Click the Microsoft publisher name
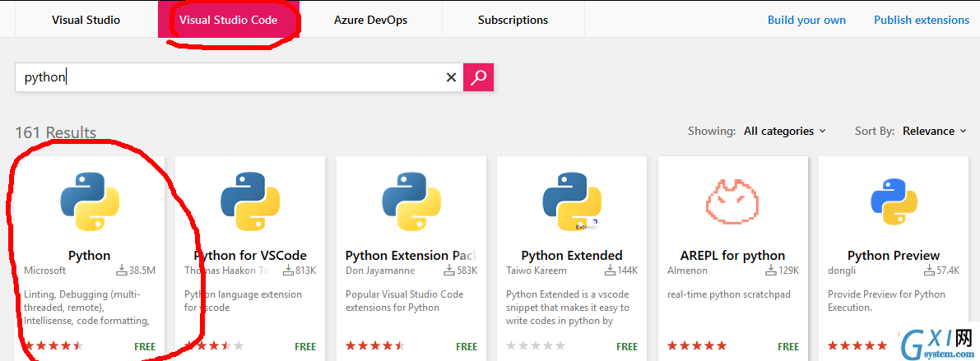This screenshot has width=980, height=361. [x=45, y=271]
